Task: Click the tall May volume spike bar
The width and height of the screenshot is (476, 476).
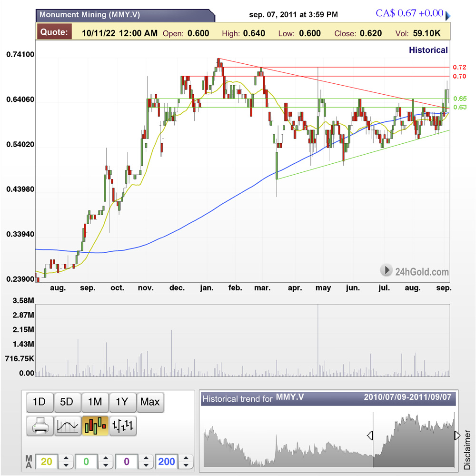Action: click(x=318, y=340)
